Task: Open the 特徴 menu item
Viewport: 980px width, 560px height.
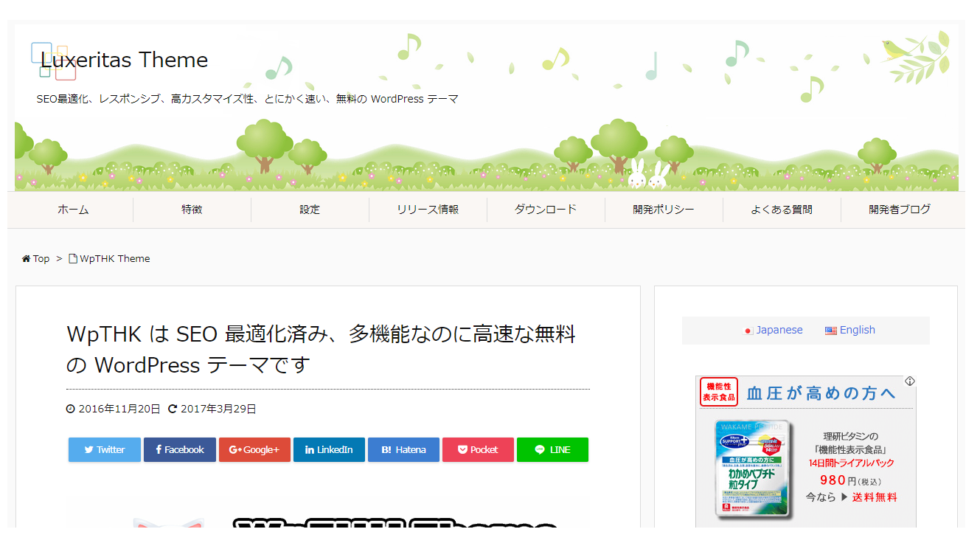Action: 192,210
